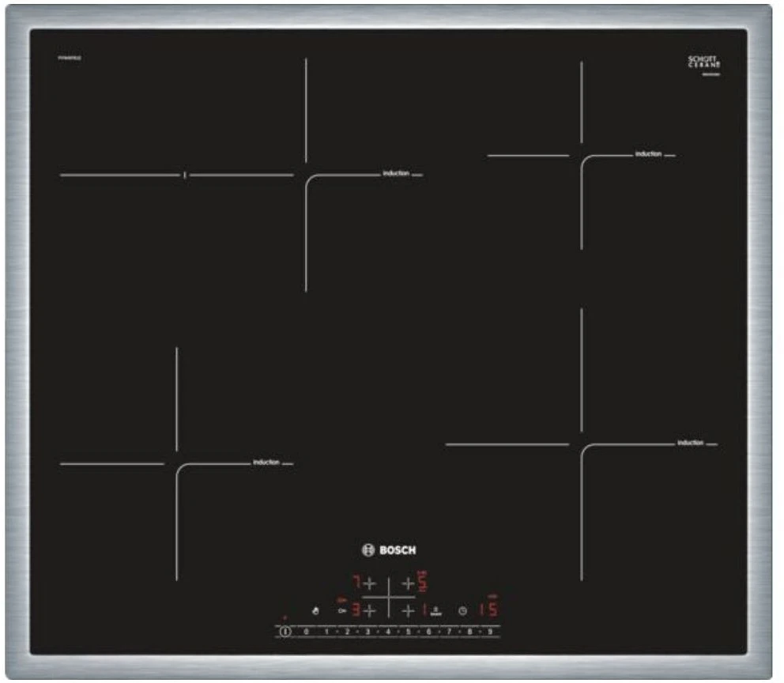Click the induction label of the lower-right zone

690,443
